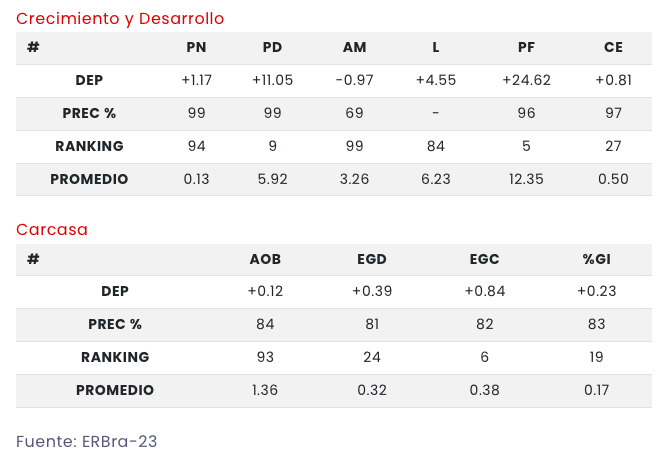The image size is (664, 465).
Task: Select the PN DEP value +1.17
Action: click(x=197, y=81)
